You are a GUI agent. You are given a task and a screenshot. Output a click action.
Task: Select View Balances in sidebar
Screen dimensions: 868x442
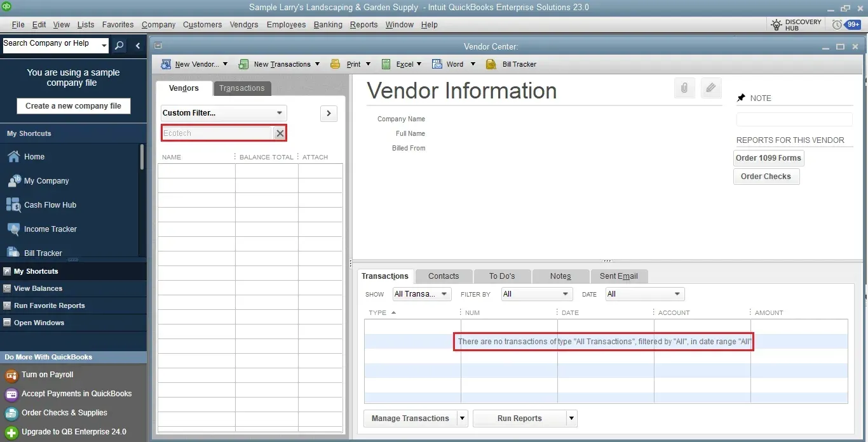tap(73, 288)
